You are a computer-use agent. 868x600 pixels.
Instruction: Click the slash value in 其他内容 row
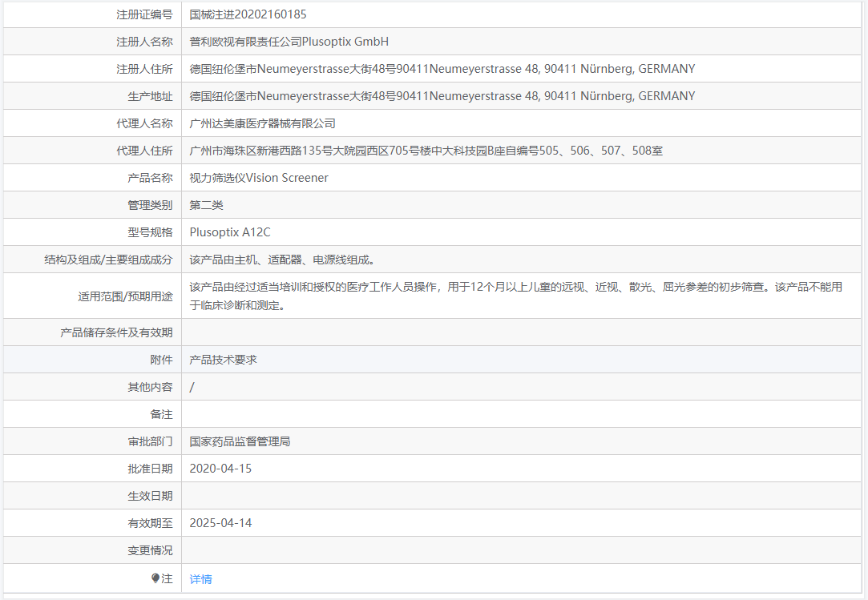click(192, 387)
